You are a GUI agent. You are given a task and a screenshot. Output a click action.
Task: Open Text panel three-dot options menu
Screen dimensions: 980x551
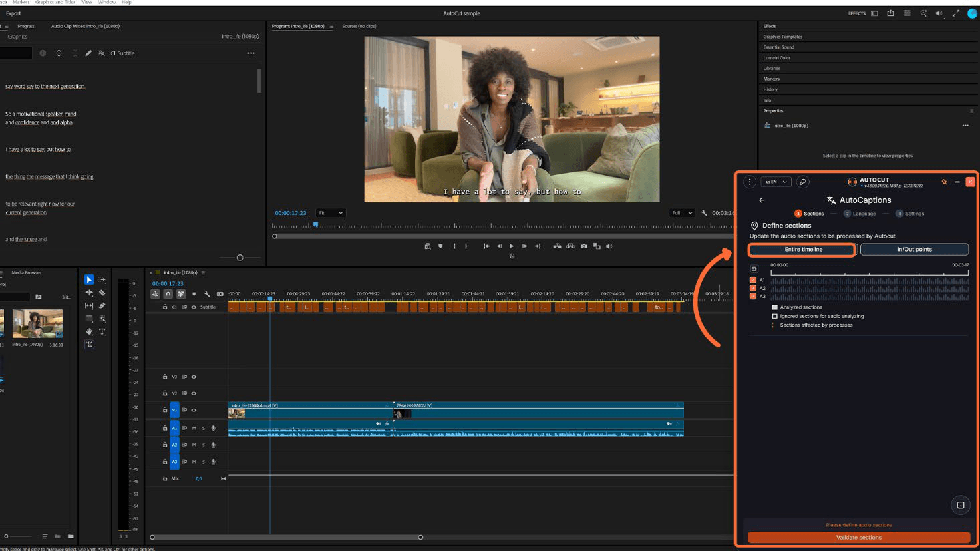coord(251,53)
